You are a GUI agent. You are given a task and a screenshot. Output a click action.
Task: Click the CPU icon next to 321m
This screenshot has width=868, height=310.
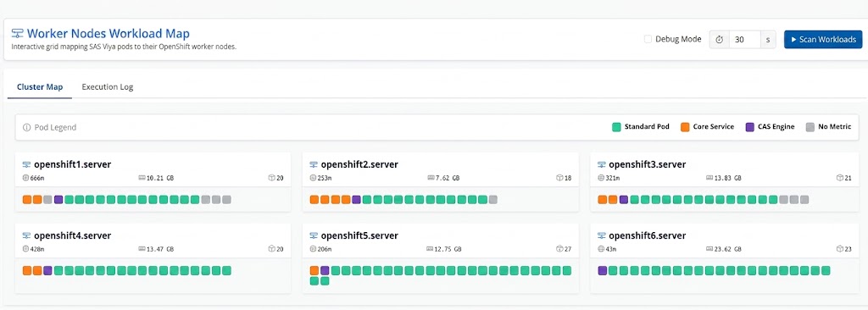pos(601,178)
